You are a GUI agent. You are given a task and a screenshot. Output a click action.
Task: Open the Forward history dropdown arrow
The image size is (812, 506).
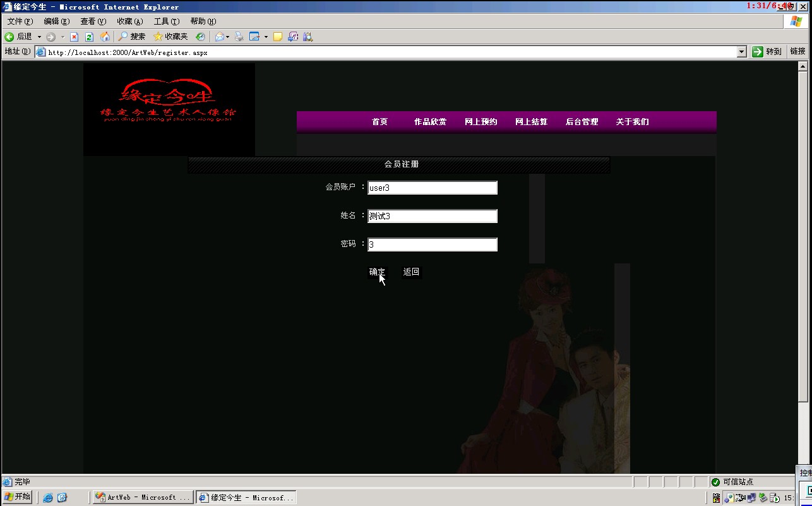click(x=63, y=37)
